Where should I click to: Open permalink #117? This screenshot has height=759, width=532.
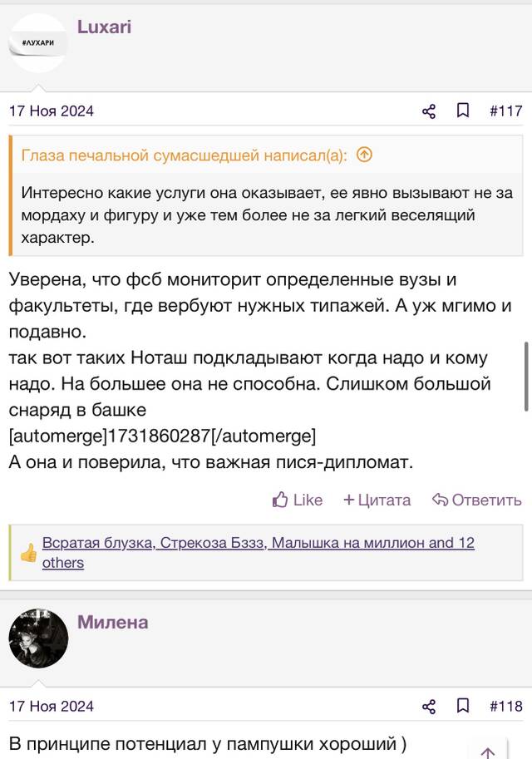506,111
